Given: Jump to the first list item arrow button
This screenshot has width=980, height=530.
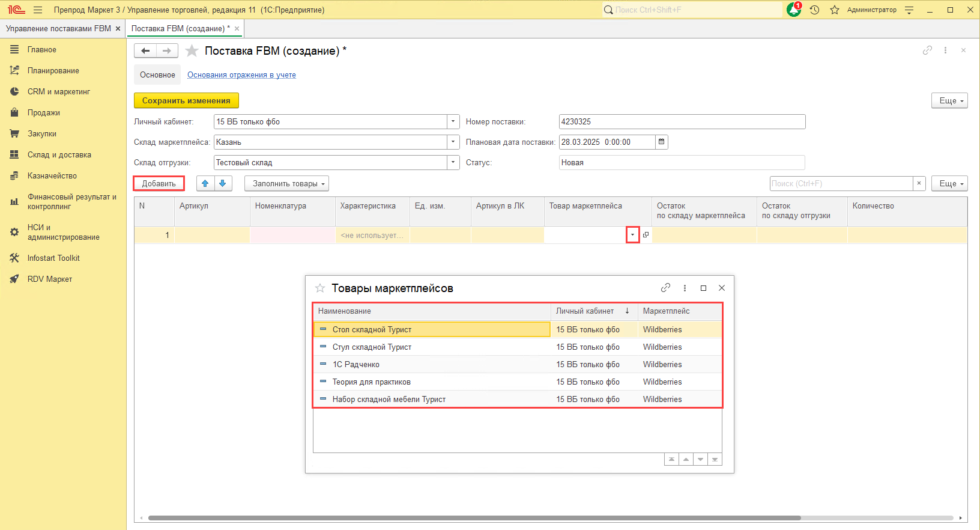Looking at the screenshot, I should [x=671, y=459].
